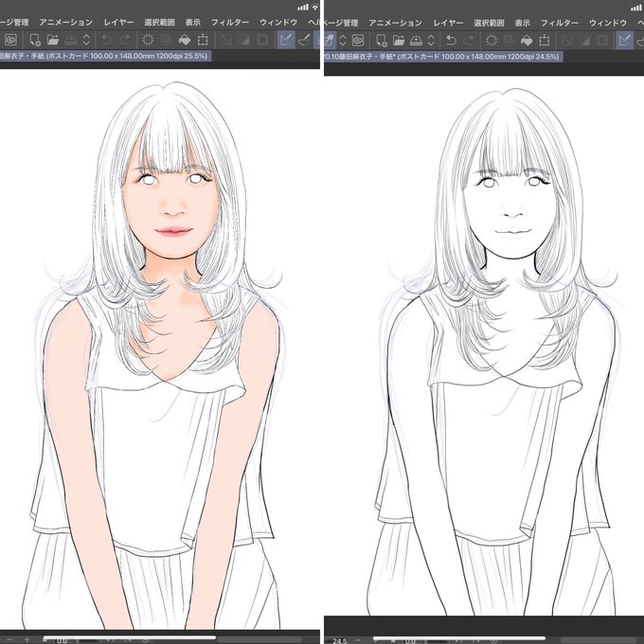This screenshot has width=644, height=644.
Task: Click Clear Outside Selection icon in right screenshot
Action: tap(509, 40)
